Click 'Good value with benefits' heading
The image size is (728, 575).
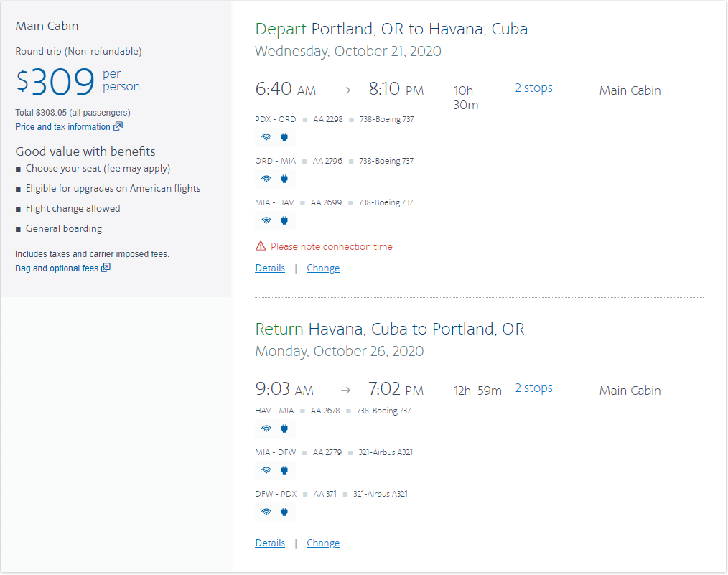coord(85,151)
